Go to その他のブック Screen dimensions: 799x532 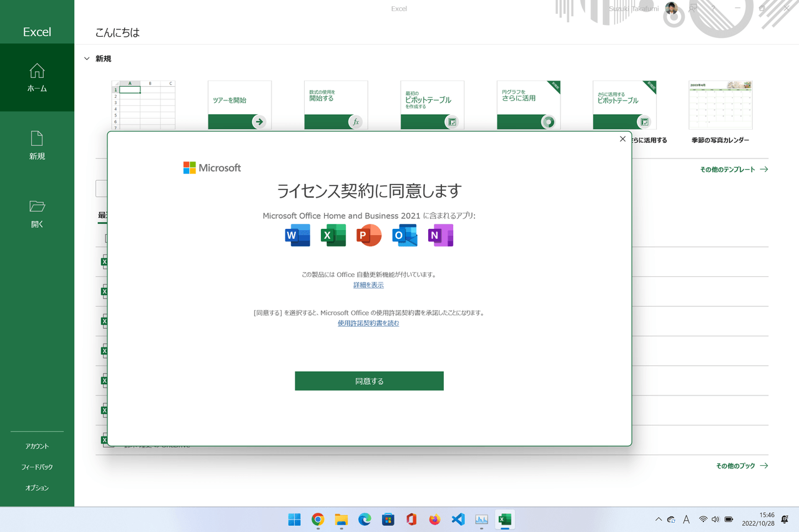coord(742,466)
